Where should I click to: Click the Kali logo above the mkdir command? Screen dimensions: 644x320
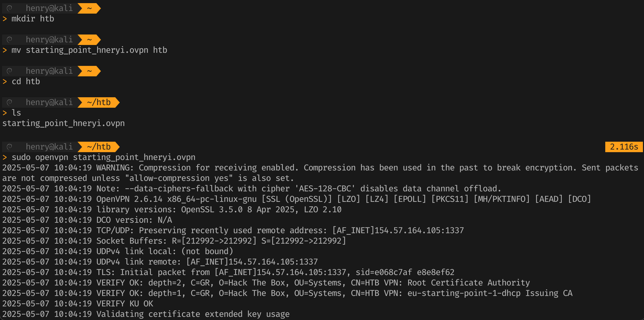click(9, 8)
